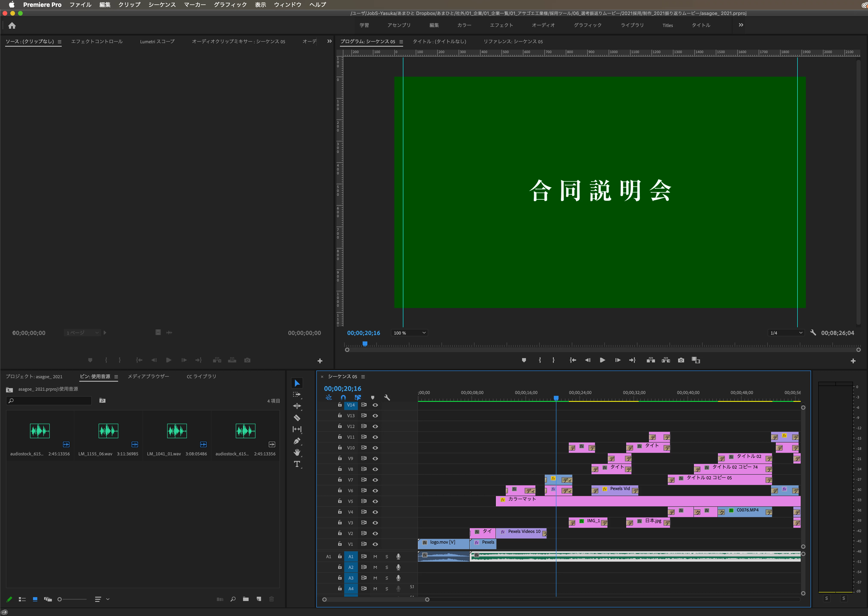Hide track V5 with its eye icon

(375, 501)
